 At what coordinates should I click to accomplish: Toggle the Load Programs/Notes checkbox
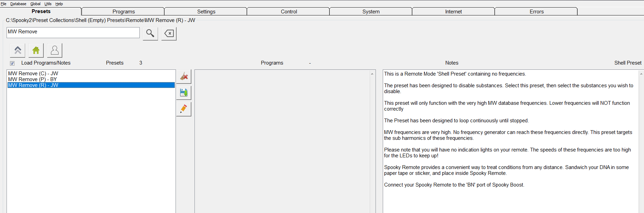pos(12,63)
